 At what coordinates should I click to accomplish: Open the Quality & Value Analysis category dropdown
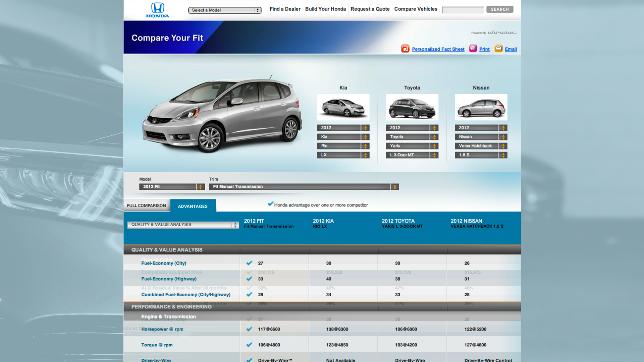183,225
